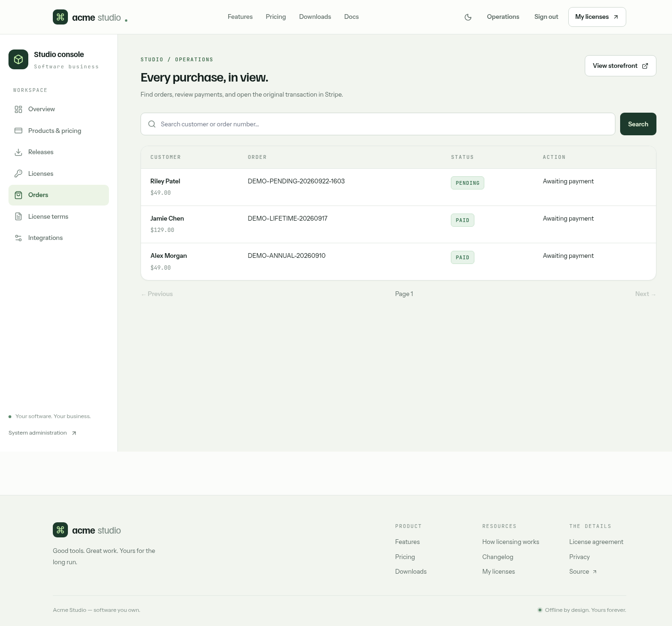Open Privacy footer link

(580, 557)
